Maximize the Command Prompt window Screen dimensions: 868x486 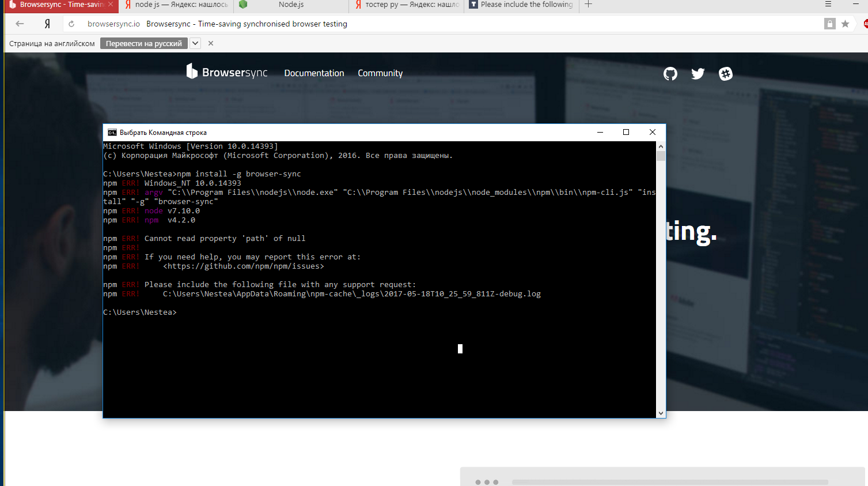click(626, 132)
